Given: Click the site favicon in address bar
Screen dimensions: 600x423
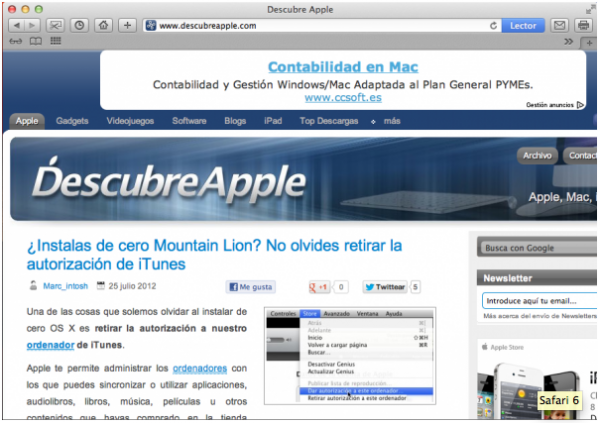Looking at the screenshot, I should coord(151,26).
